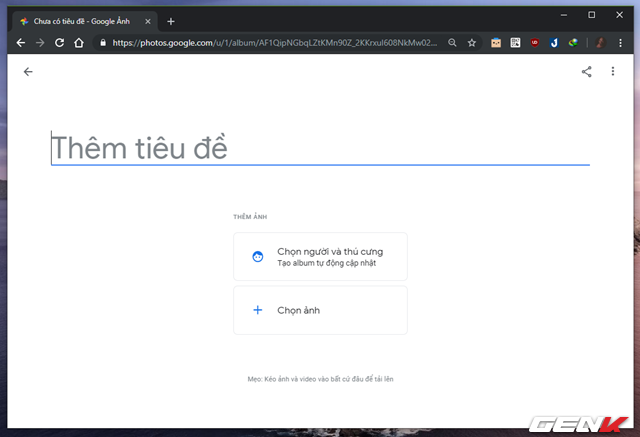This screenshot has width=640, height=437.
Task: Click the "Thêm tiêu đề" title field
Action: pos(320,148)
